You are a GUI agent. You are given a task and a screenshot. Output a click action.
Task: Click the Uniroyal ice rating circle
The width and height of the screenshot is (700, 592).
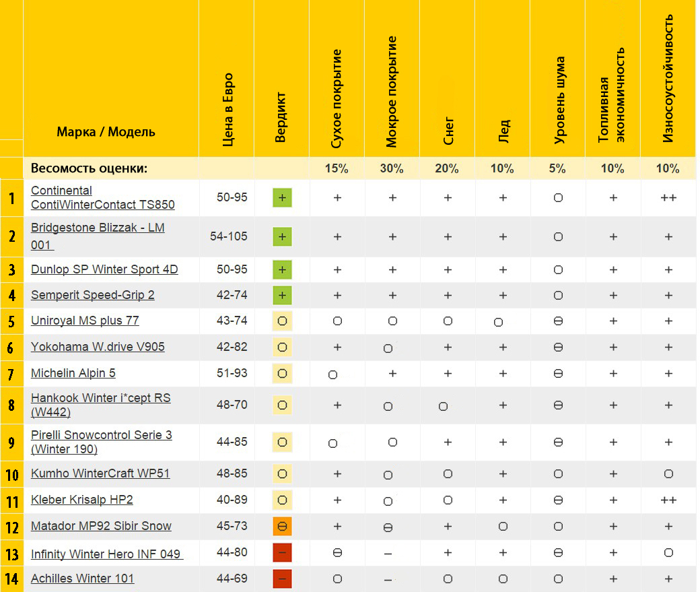[498, 323]
